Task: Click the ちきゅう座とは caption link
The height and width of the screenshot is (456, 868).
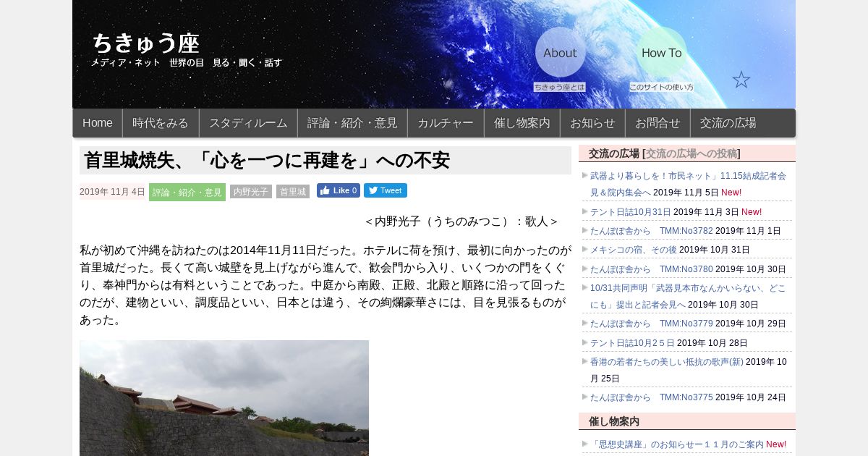Action: click(559, 87)
